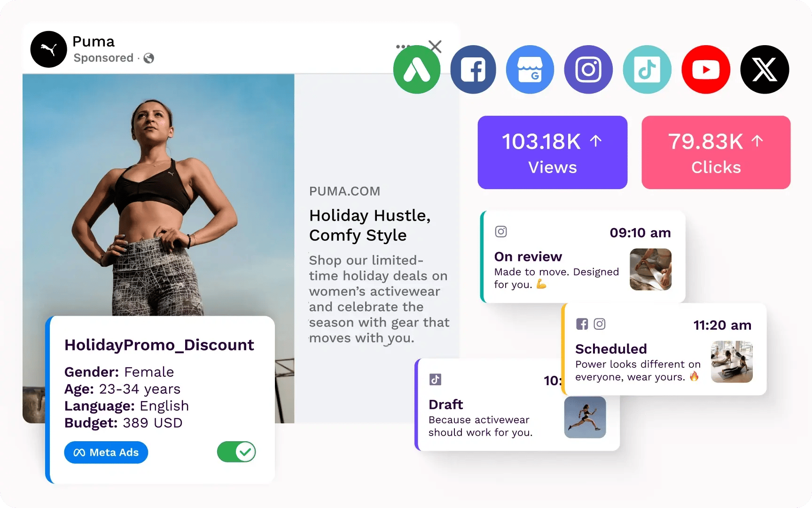The height and width of the screenshot is (508, 812).
Task: Dismiss the Puma sponsored ad
Action: pos(435,46)
